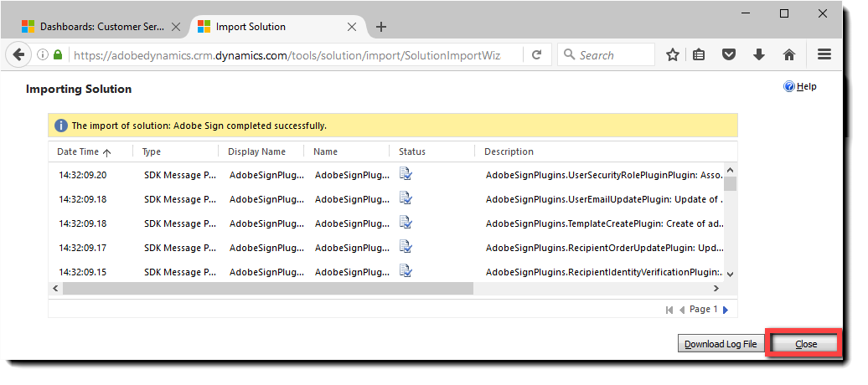Select the UserEmailUpdatePlugin description cell
The height and width of the screenshot is (385, 868).
(x=604, y=199)
